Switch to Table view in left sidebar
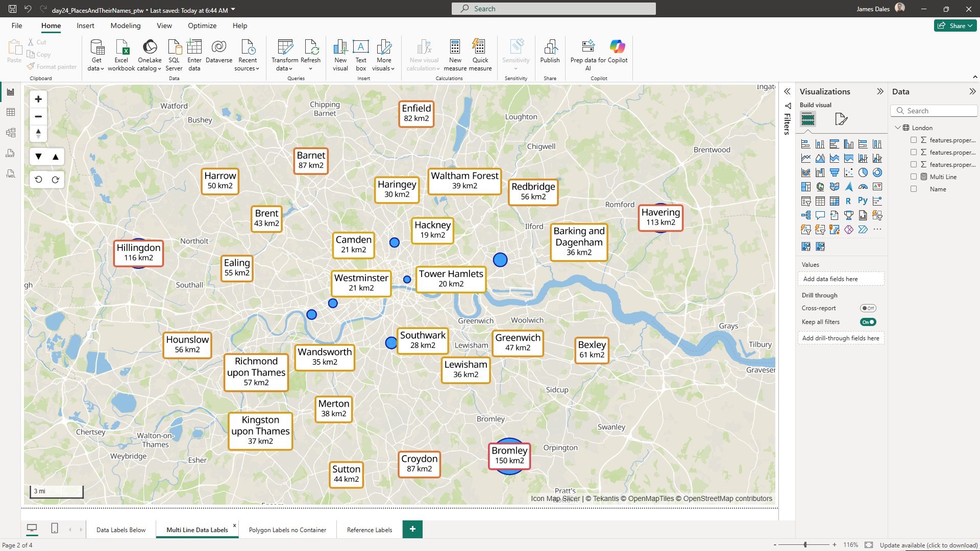Screen dimensions: 980x551 (11, 112)
